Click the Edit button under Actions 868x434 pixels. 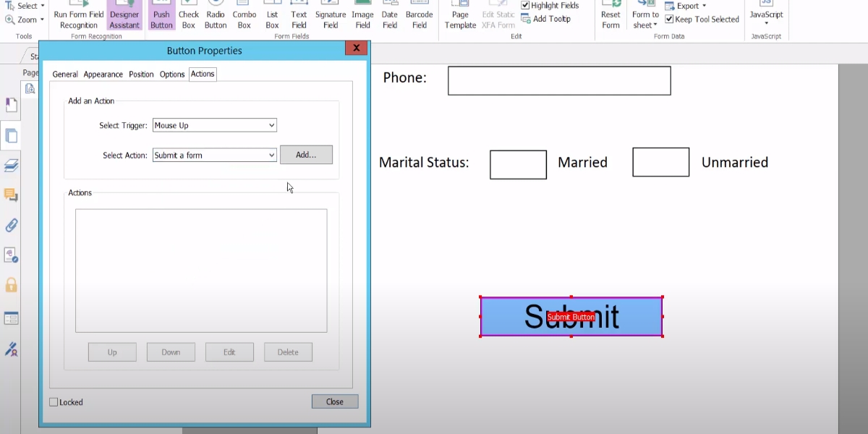point(229,352)
